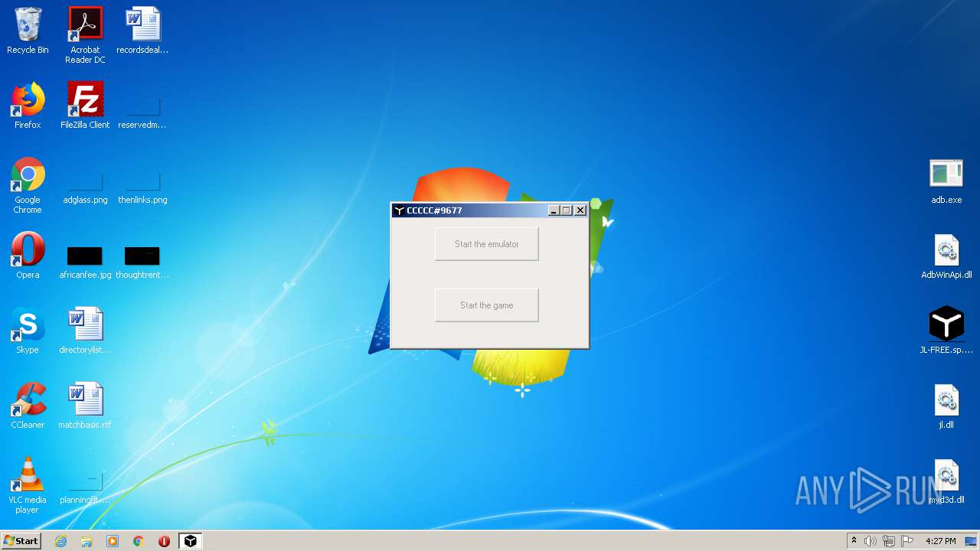Image resolution: width=980 pixels, height=551 pixels.
Task: Select the adb.exe desktop file
Action: (946, 181)
